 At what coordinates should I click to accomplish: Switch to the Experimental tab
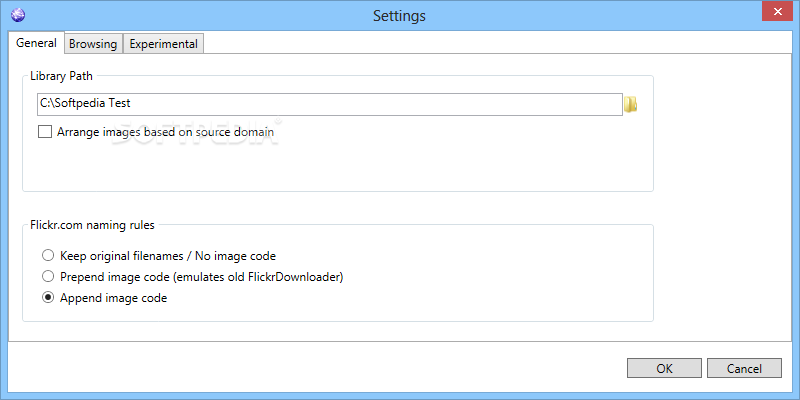(163, 44)
